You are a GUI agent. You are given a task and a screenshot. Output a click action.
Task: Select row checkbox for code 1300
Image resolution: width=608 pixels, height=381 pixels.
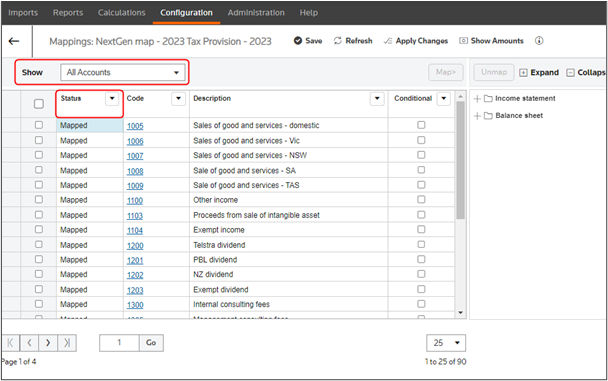[39, 304]
